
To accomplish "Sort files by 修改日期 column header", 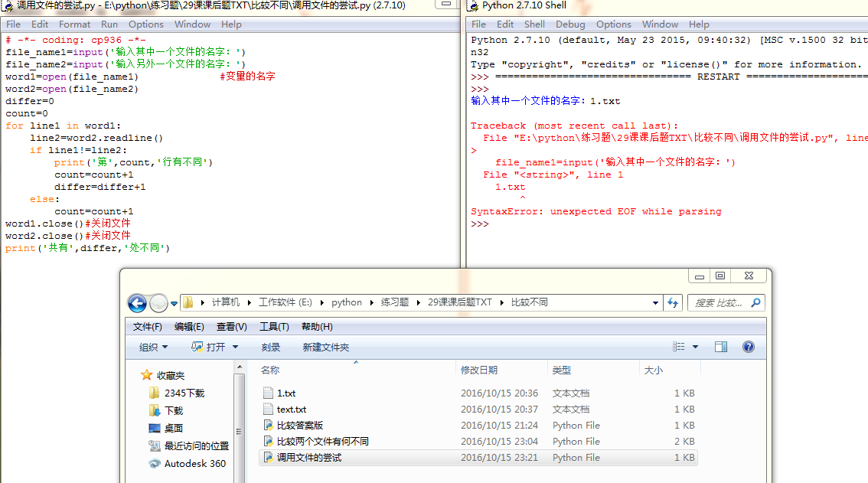I will point(479,370).
